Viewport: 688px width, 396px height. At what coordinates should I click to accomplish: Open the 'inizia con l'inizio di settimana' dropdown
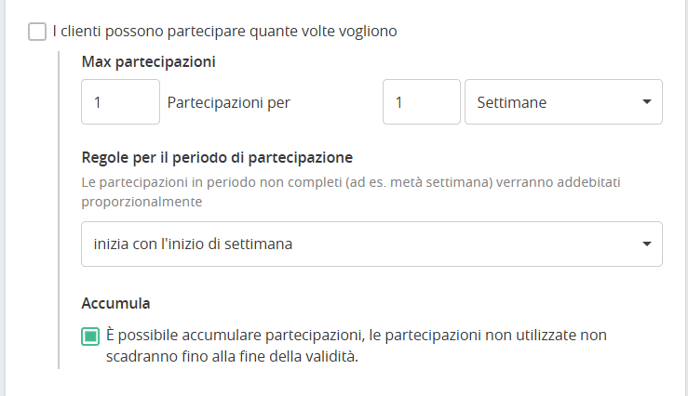[372, 244]
